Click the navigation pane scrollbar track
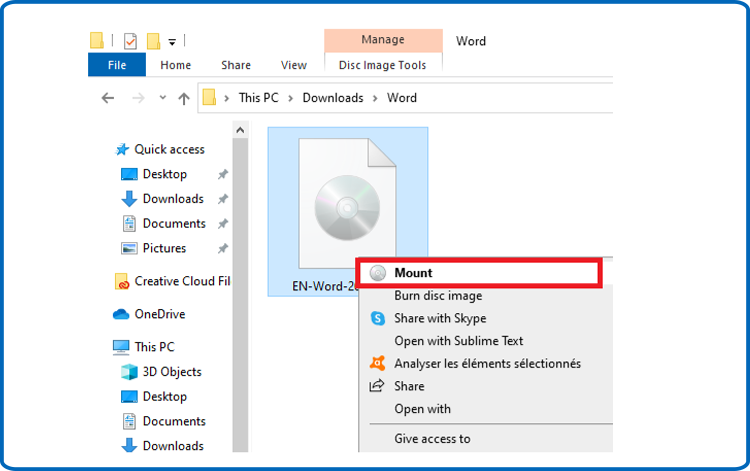Image resolution: width=750 pixels, height=471 pixels. pos(240,295)
